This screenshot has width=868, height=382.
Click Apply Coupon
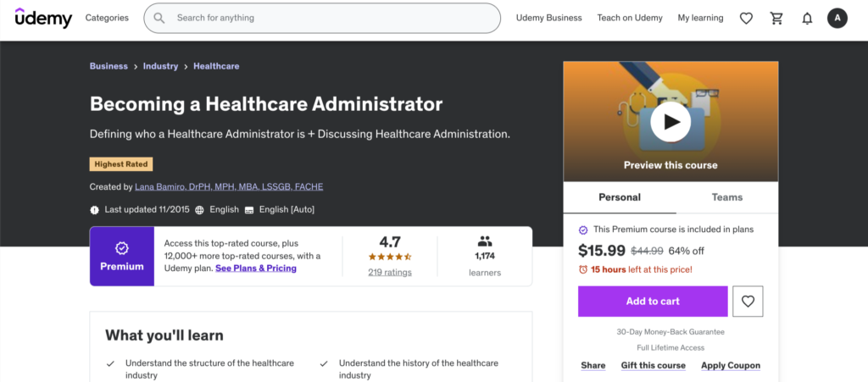click(730, 366)
